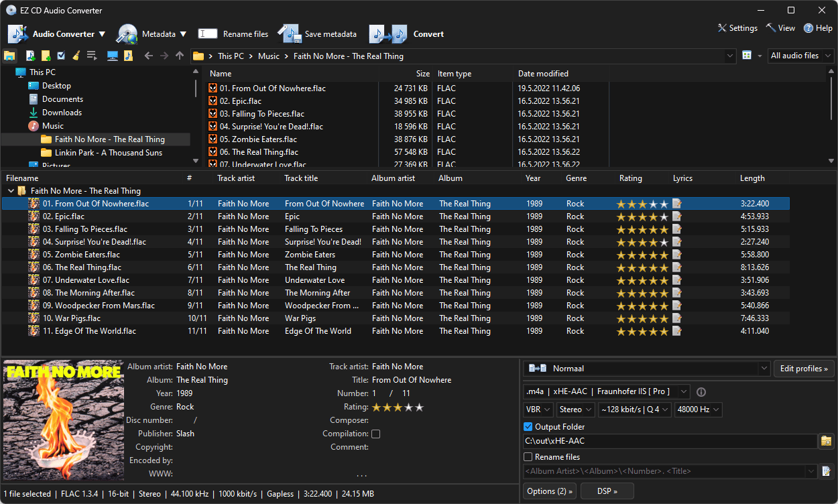Enable the Output Folder checkbox
The image size is (838, 504).
point(528,426)
